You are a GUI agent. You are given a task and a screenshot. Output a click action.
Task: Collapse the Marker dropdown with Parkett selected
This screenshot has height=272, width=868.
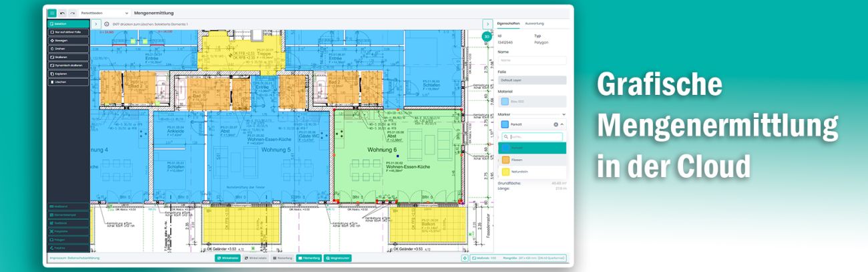(562, 124)
